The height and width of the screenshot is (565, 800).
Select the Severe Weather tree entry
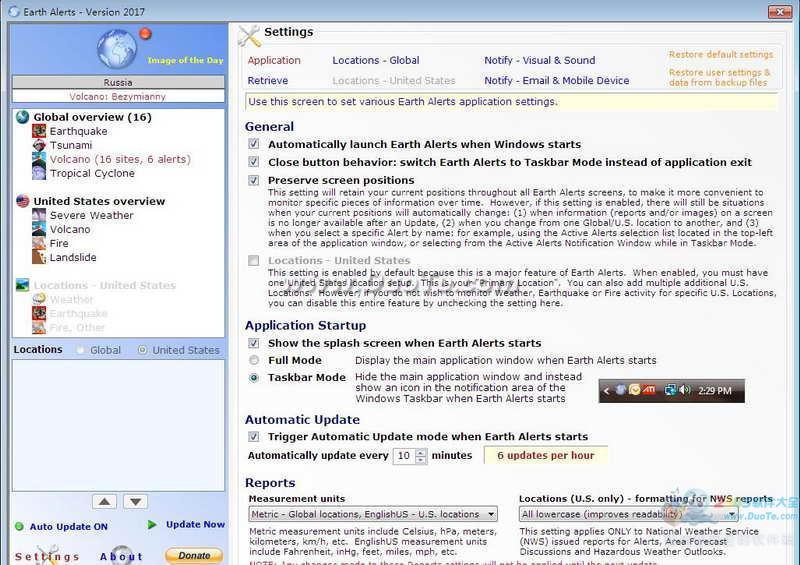91,215
